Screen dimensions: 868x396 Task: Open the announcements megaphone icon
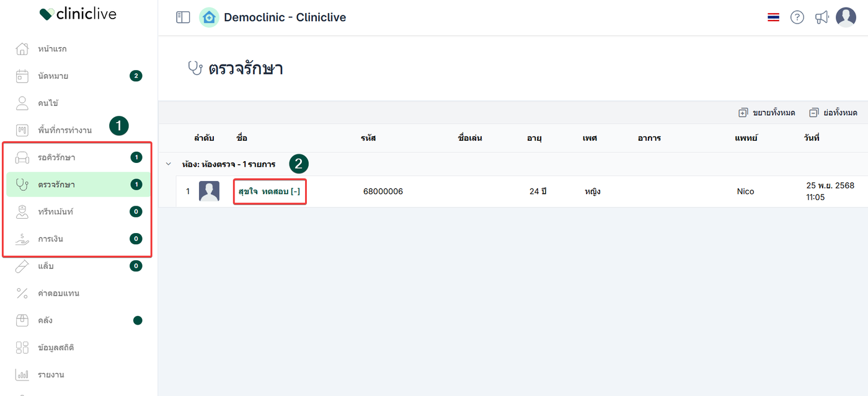(822, 17)
